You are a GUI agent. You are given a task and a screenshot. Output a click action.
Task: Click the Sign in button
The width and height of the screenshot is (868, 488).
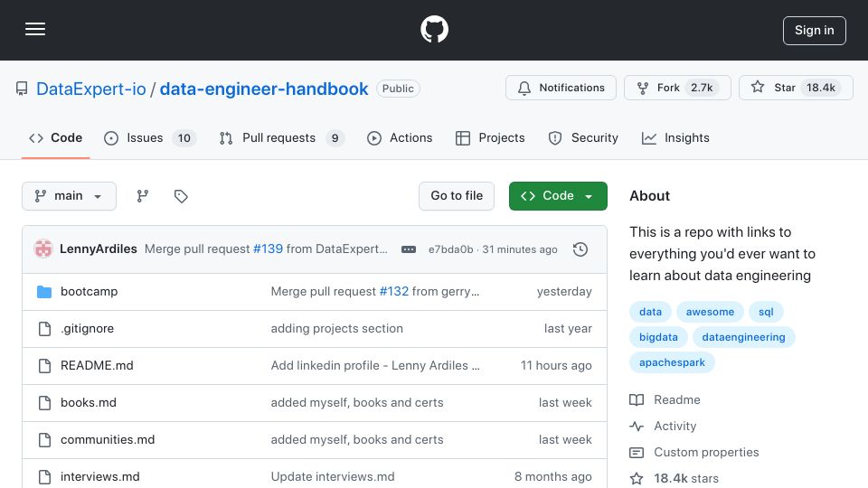point(815,31)
